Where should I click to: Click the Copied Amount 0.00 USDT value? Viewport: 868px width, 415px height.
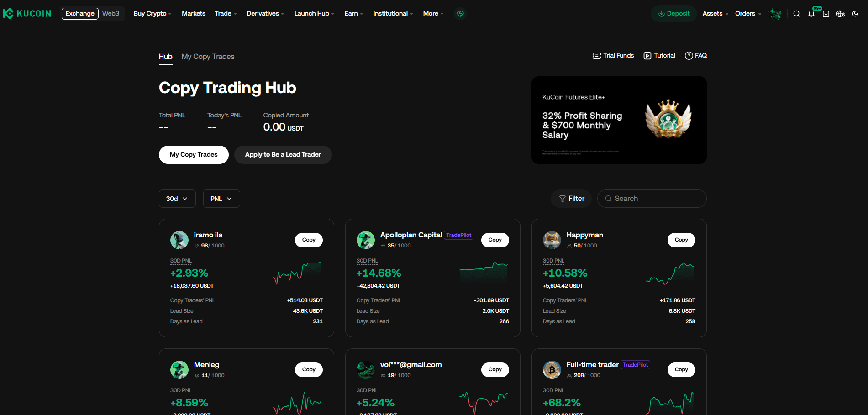pos(283,127)
